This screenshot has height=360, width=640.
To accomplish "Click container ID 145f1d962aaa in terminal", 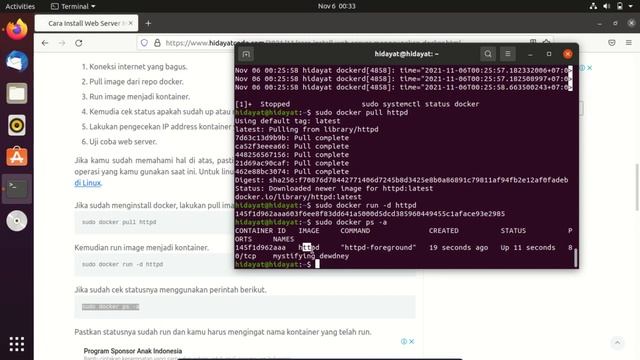I will [260, 247].
